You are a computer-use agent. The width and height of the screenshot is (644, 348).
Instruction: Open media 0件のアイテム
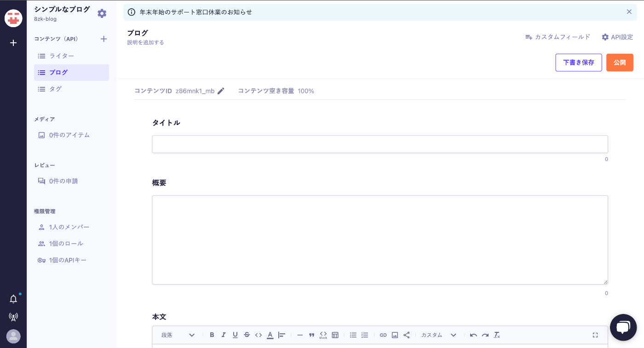71,135
